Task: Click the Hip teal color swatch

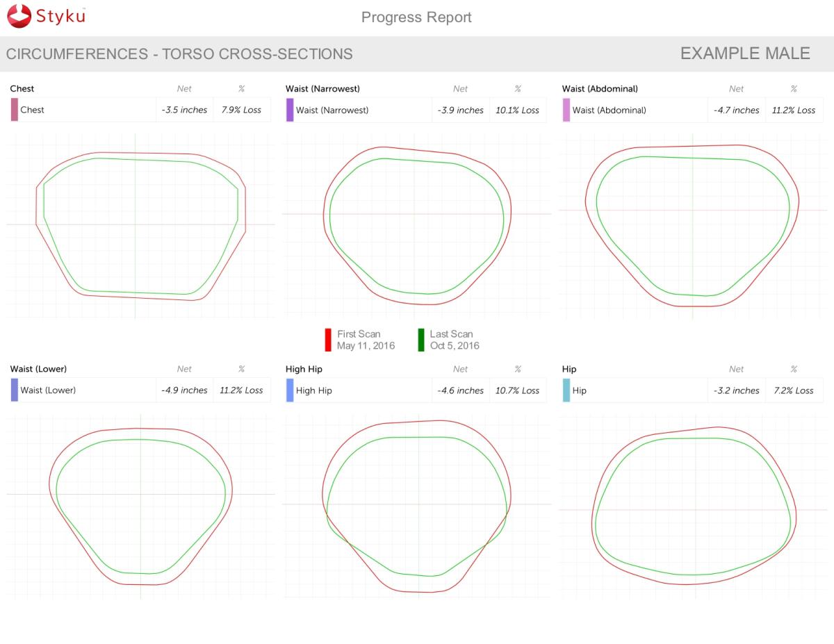Action: pos(566,390)
